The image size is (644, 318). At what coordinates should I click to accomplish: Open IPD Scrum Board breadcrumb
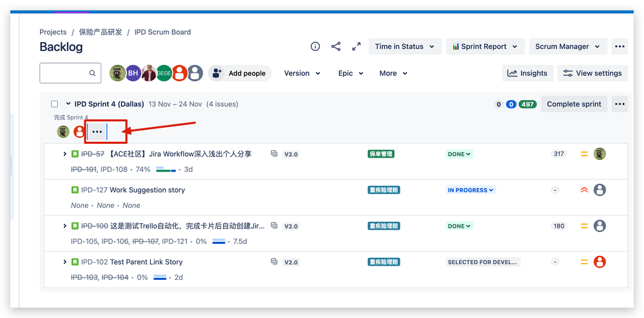tap(162, 32)
